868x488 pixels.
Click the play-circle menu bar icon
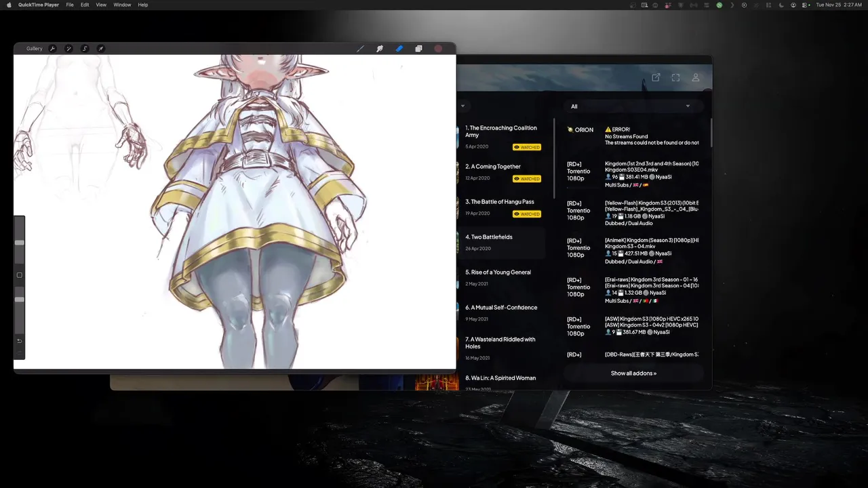(x=744, y=5)
